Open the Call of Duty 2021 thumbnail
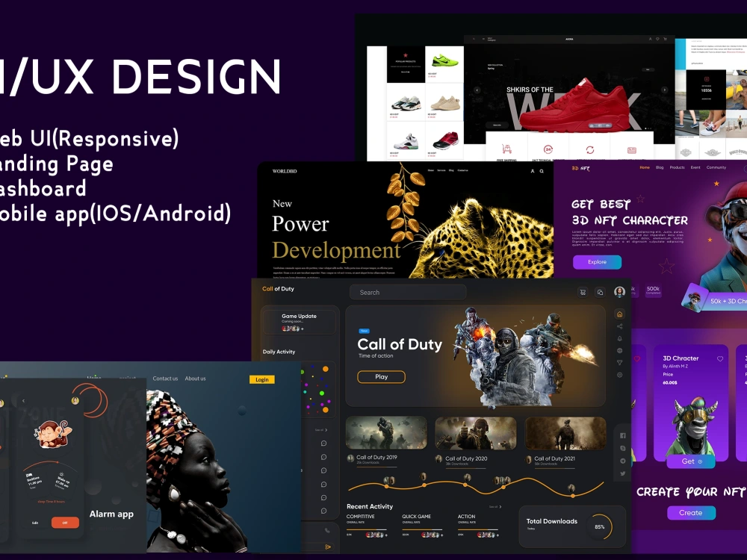The width and height of the screenshot is (747, 560). click(x=565, y=433)
